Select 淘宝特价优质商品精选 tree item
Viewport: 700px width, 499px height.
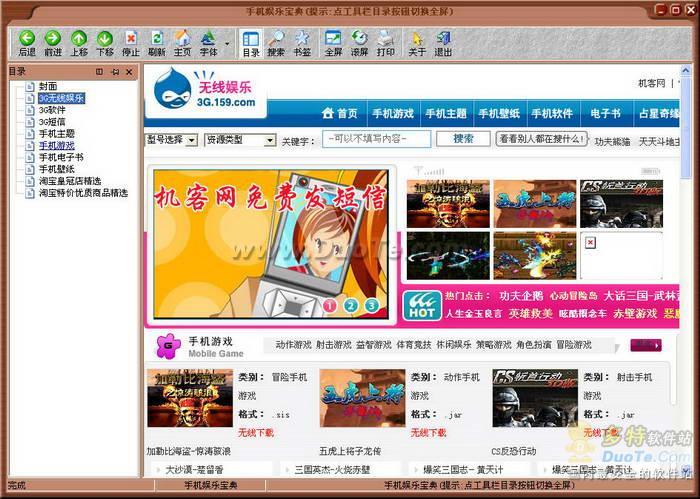pyautogui.click(x=83, y=193)
